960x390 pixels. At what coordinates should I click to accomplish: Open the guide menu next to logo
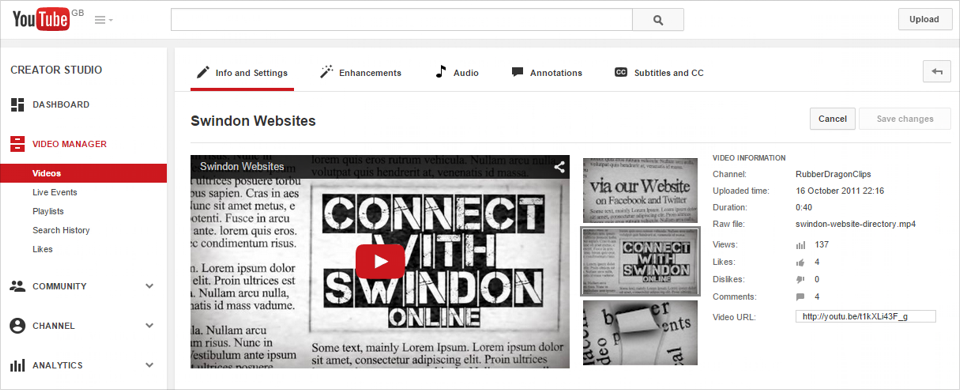pyautogui.click(x=103, y=20)
